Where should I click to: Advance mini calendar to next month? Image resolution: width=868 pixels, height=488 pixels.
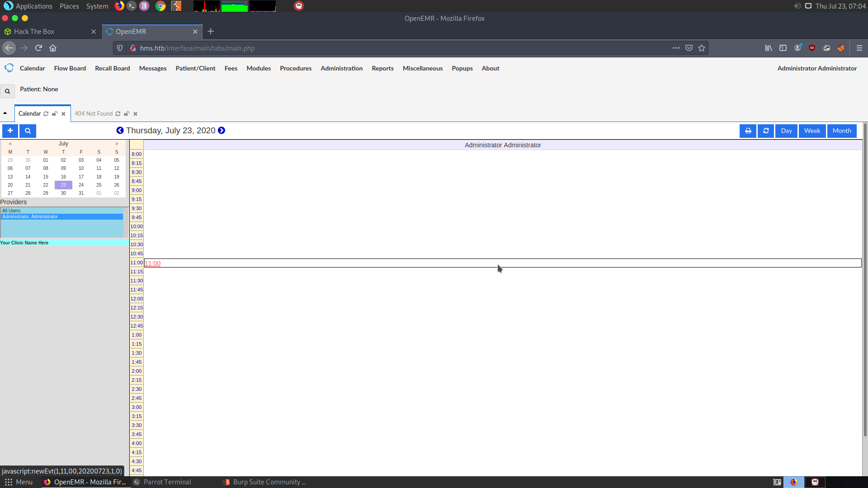117,144
